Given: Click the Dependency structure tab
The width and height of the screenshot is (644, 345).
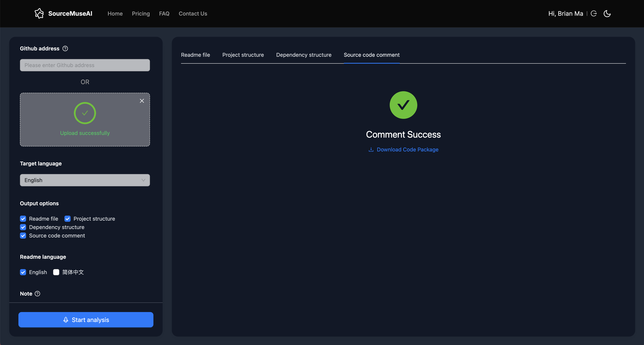Looking at the screenshot, I should [304, 54].
